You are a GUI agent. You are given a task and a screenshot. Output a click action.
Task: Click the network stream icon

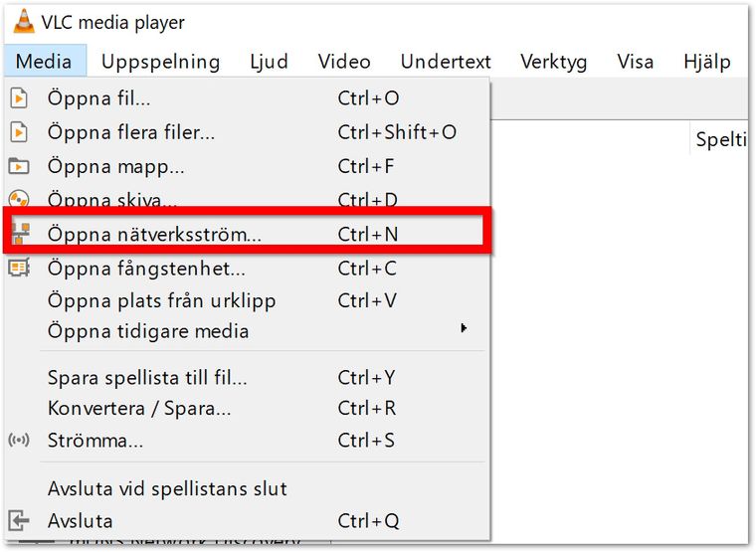coord(20,234)
